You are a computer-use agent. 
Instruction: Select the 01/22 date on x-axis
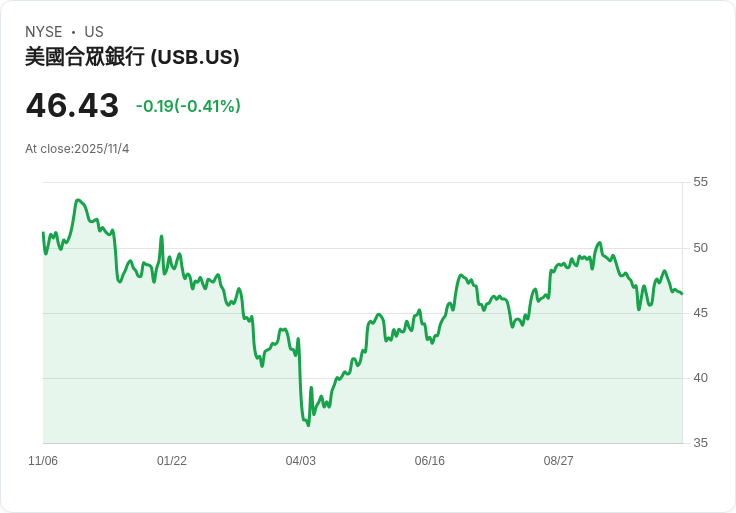pos(172,461)
